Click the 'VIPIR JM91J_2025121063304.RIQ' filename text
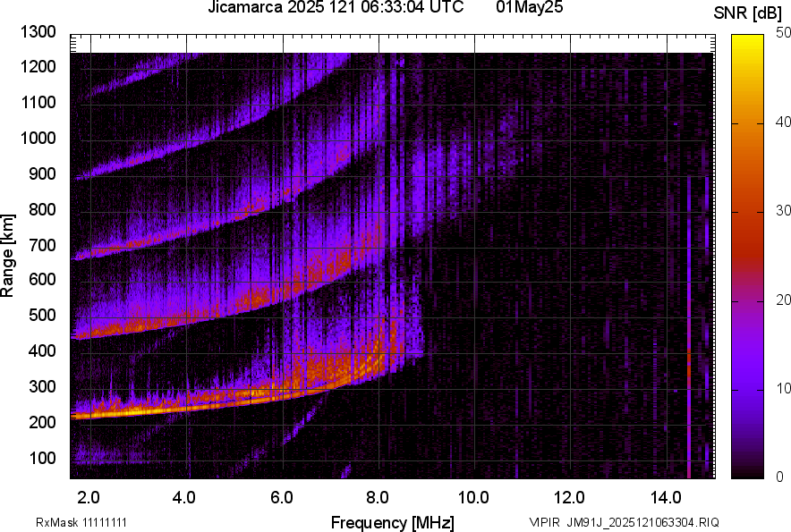The height and width of the screenshot is (532, 791). tap(624, 522)
